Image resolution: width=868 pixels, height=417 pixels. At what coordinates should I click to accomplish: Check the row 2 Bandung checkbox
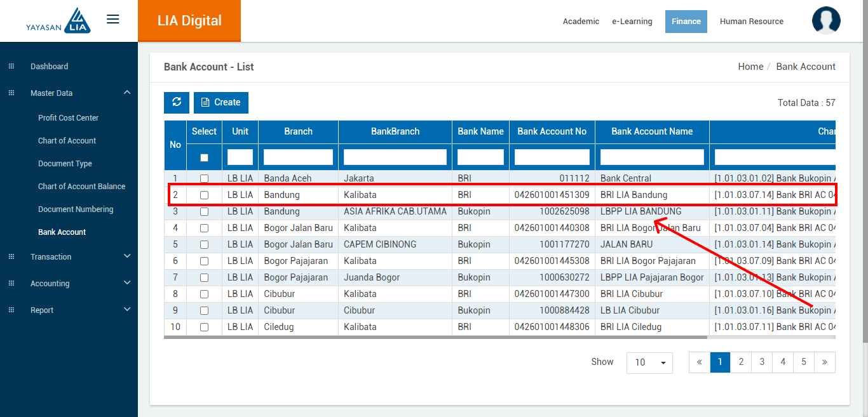point(204,195)
